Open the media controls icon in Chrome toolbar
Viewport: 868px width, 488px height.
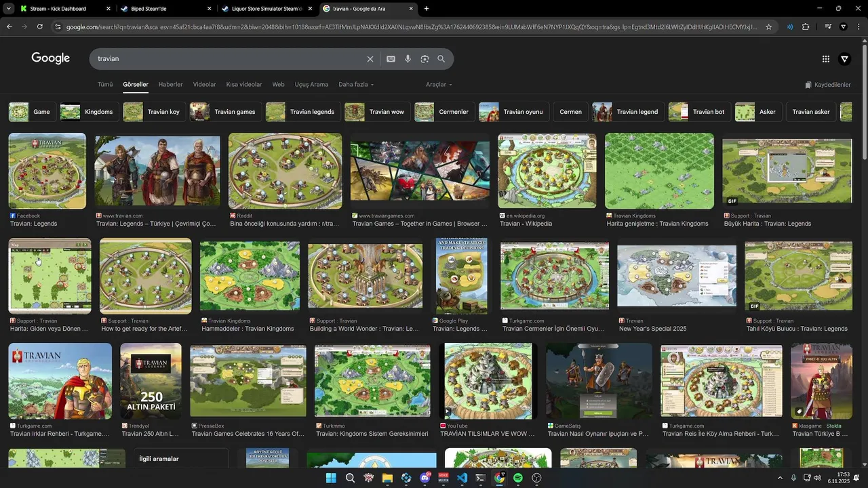point(828,26)
